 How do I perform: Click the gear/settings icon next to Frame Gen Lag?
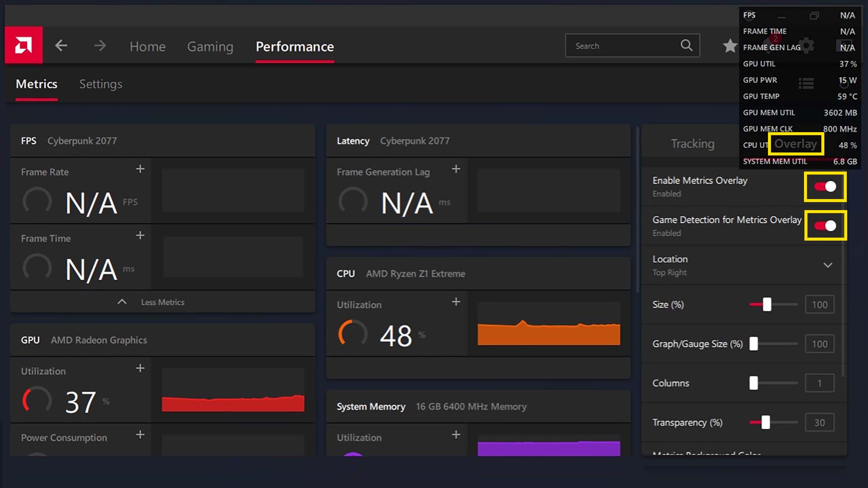[808, 47]
